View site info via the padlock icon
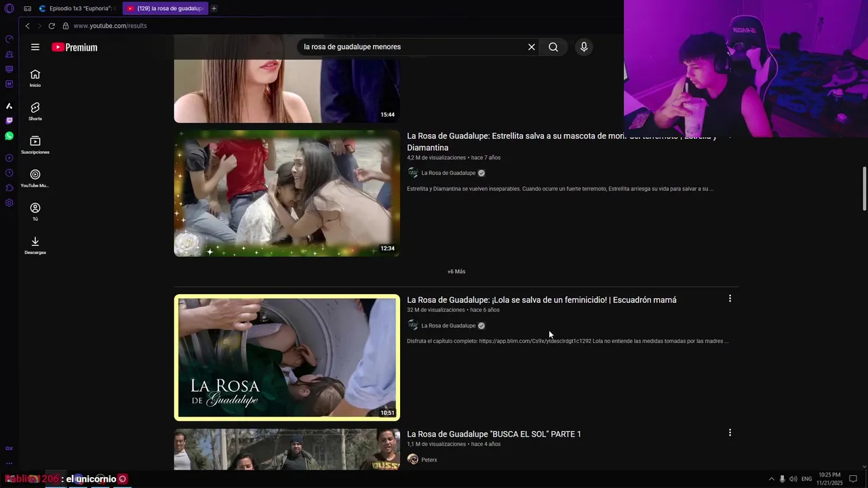This screenshot has width=868, height=488. 66,26
